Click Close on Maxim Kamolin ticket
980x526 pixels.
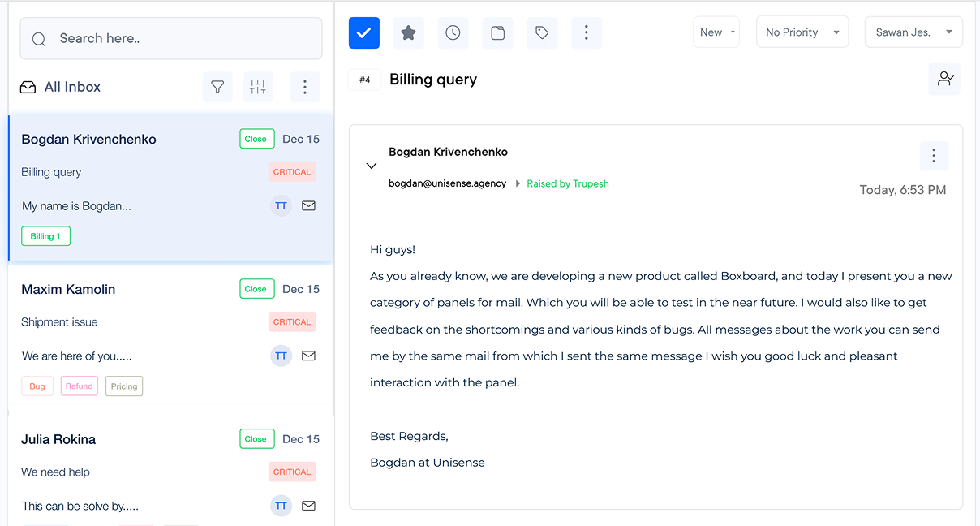tap(256, 289)
